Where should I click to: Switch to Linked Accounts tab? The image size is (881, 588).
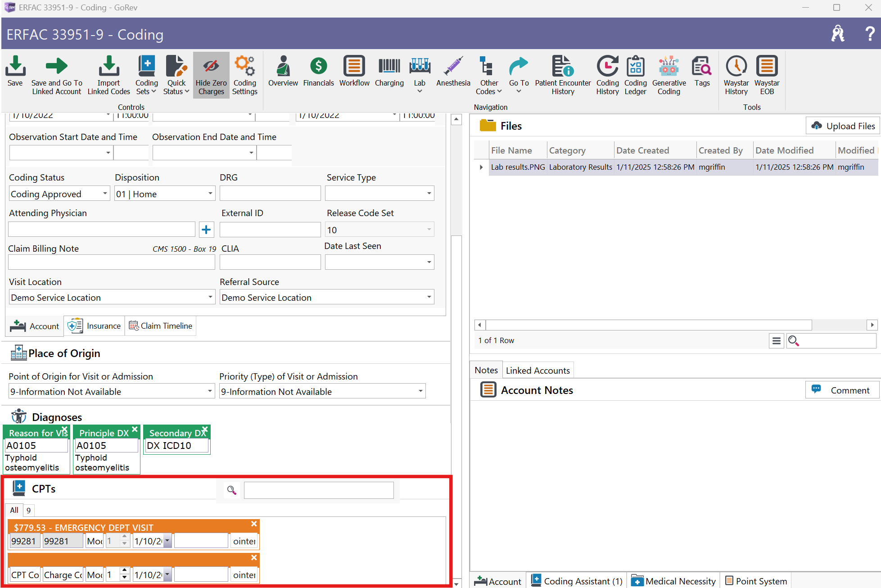coord(538,370)
